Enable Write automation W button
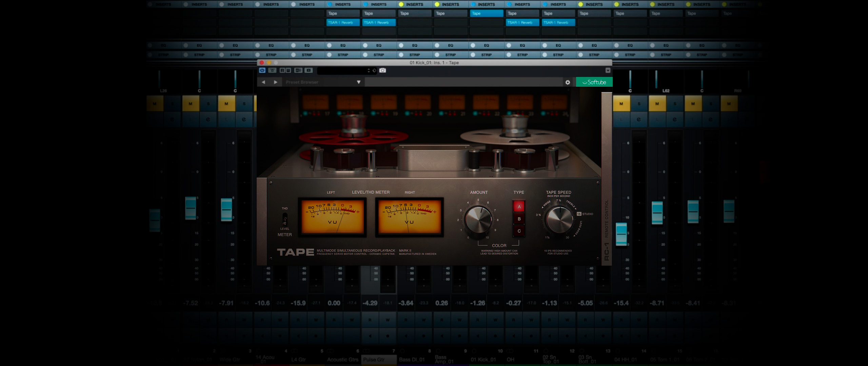Viewport: 868px width, 366px height. click(x=288, y=70)
